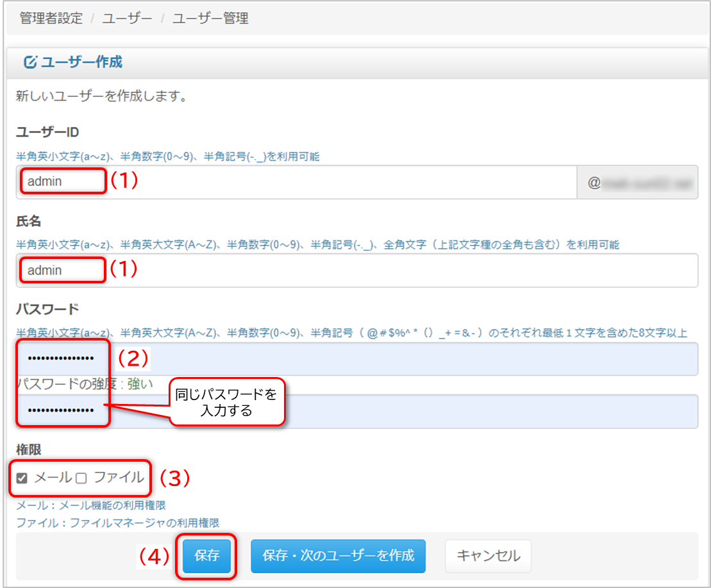Screen dimensions: 711x588
Task: Enable the ファイル permission checkbox
Action: (81, 478)
